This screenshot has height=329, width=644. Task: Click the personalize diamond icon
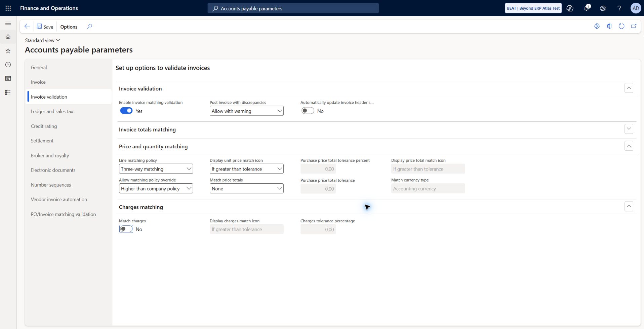coord(597,26)
